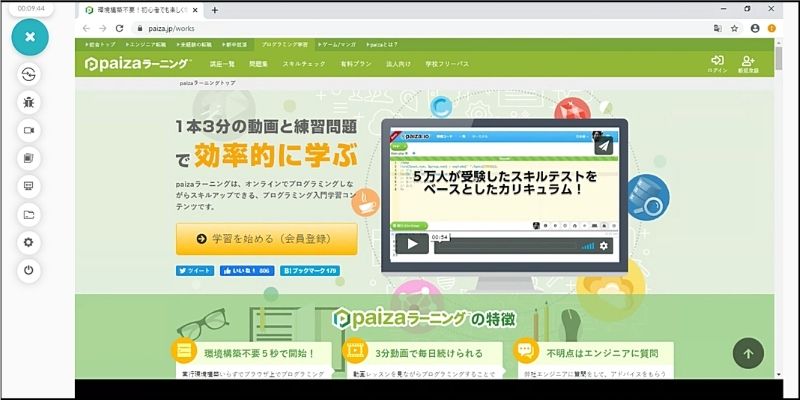Click the power end-session icon in sidebar

[29, 270]
